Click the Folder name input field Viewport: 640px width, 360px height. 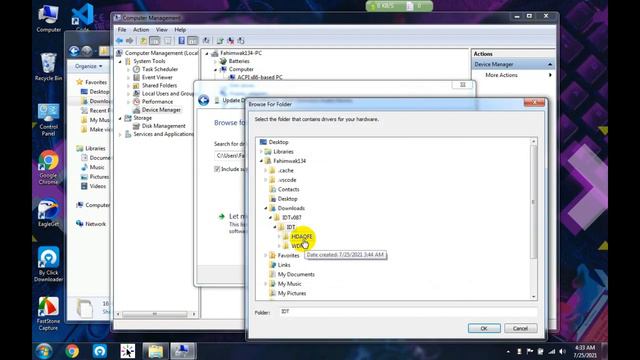point(408,312)
